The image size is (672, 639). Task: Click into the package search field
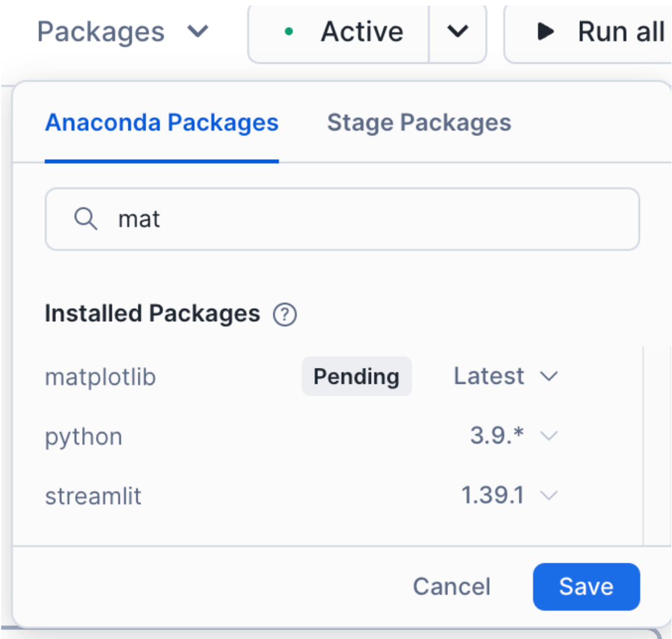pyautogui.click(x=355, y=219)
